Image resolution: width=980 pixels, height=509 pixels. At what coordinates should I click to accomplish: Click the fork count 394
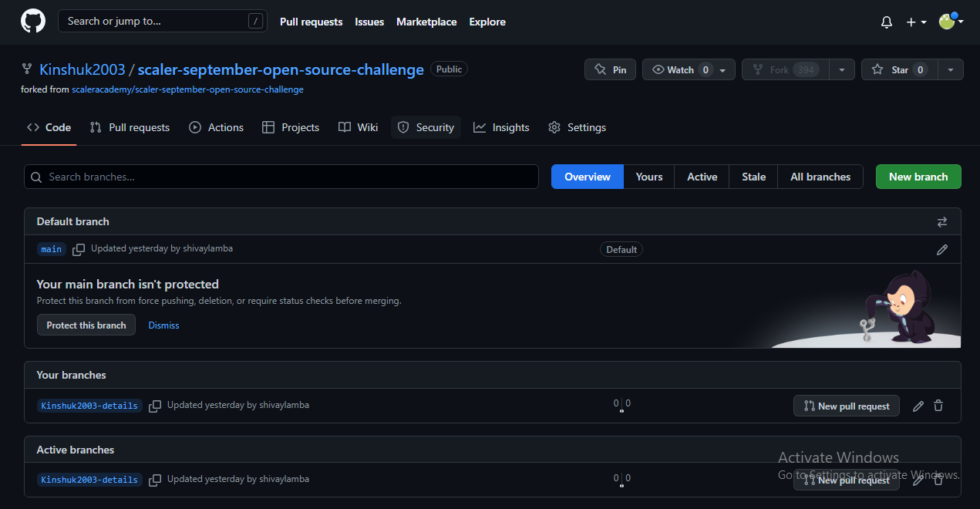point(806,69)
